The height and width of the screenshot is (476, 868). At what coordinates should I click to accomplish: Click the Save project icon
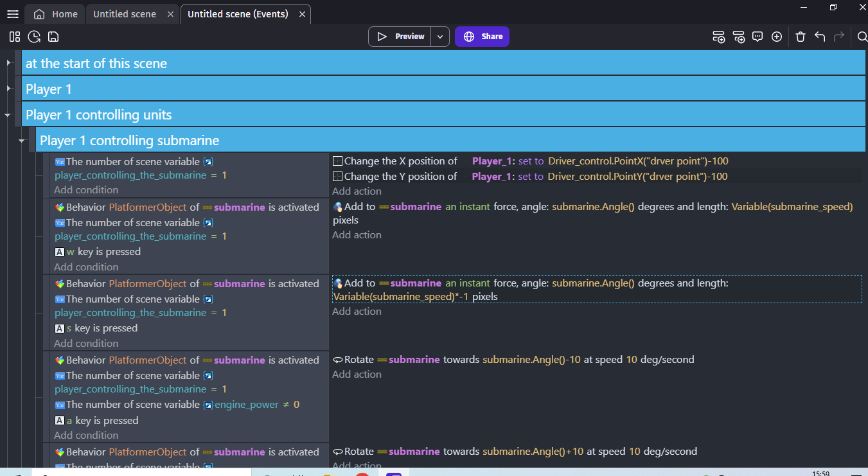pyautogui.click(x=53, y=37)
